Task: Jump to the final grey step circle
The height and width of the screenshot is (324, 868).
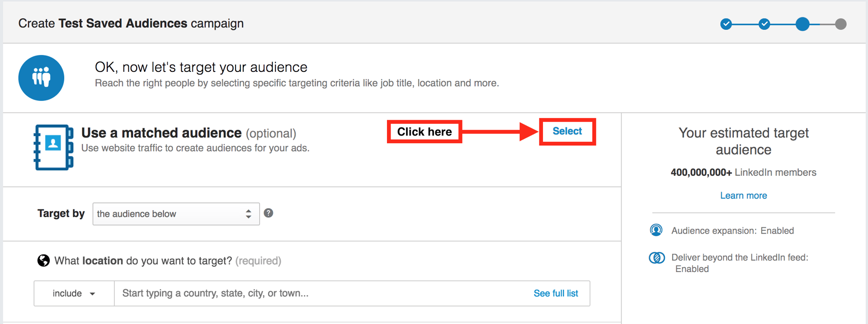Action: [841, 24]
